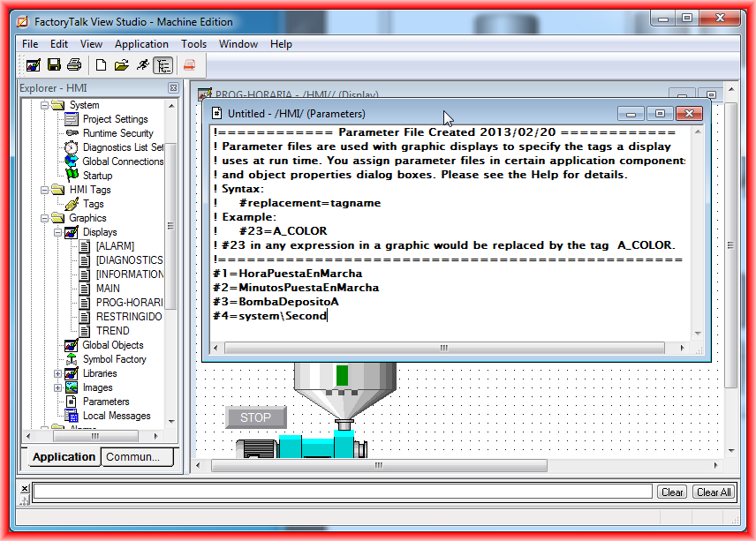Collapse the Displays tree node
756x541 pixels.
click(x=58, y=232)
